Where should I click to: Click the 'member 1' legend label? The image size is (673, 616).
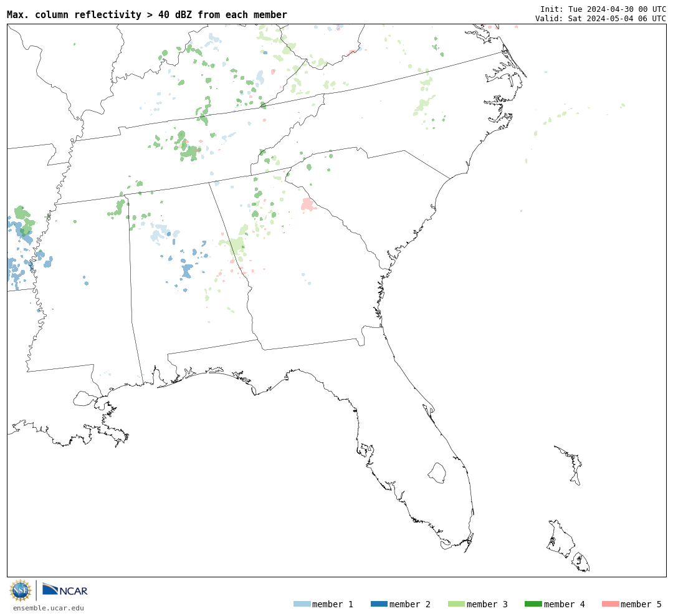click(333, 604)
